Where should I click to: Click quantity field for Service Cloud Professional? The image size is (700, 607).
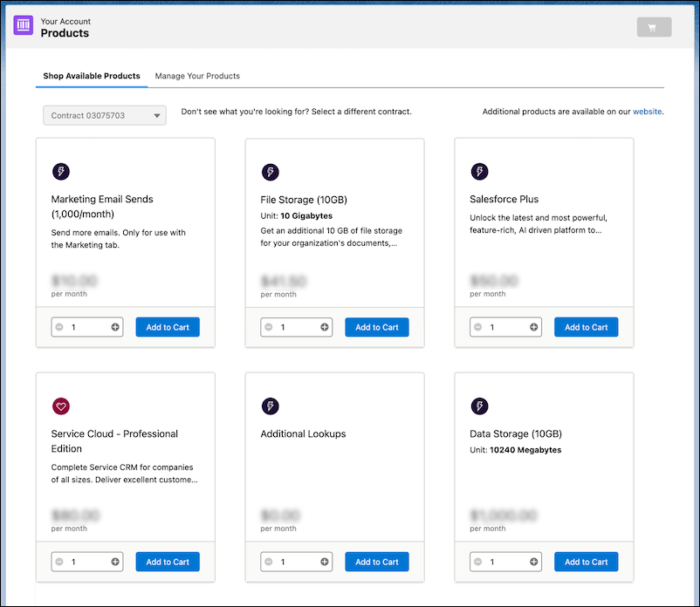[x=87, y=562]
